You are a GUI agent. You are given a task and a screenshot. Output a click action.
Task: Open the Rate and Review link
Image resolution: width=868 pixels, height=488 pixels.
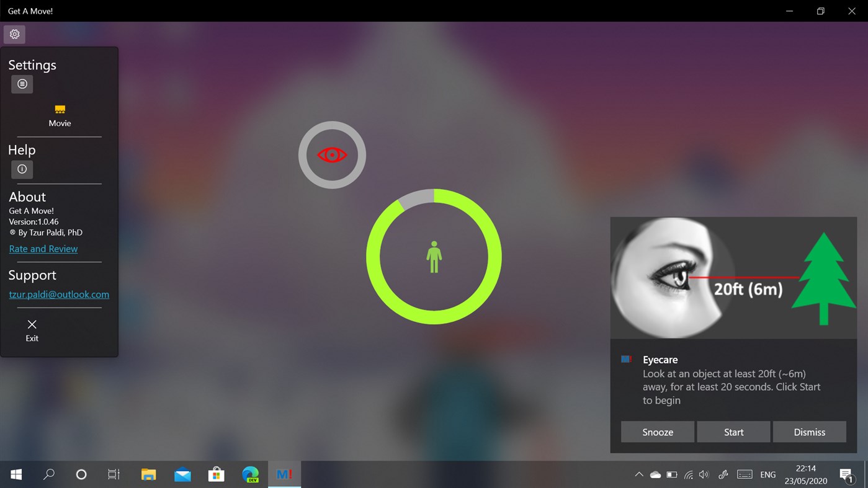[x=43, y=248]
